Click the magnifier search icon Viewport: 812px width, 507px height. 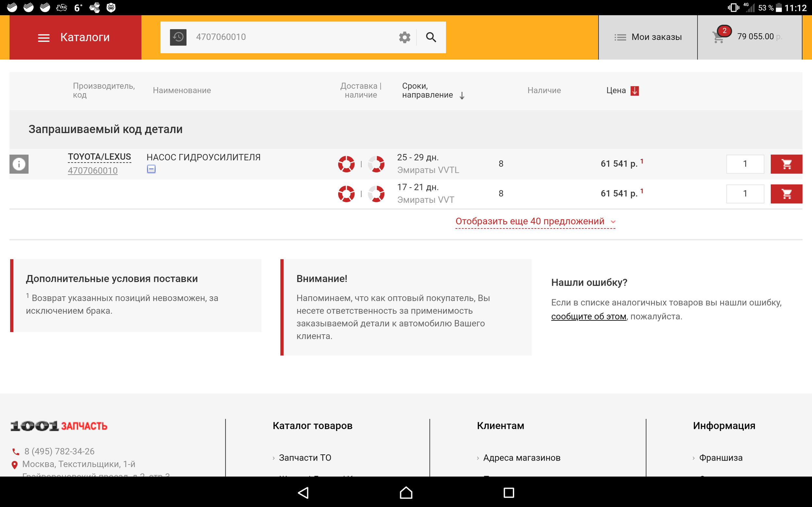(431, 37)
